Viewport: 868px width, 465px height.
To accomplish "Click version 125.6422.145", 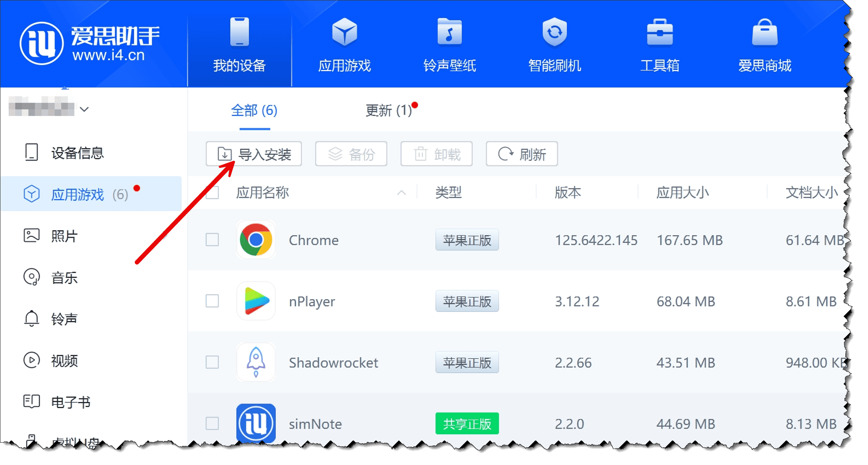I will [x=596, y=240].
